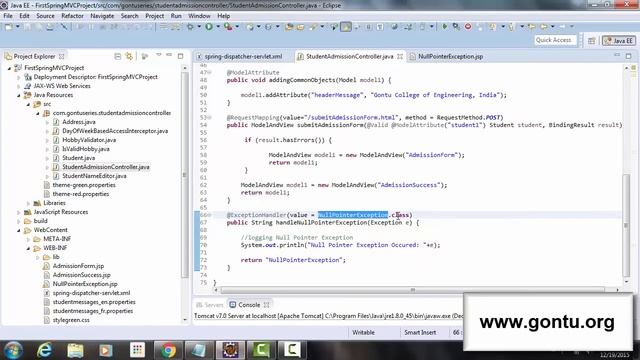This screenshot has height=360, width=640.
Task: Minimize the Project Explorer panel
Action: (x=169, y=56)
